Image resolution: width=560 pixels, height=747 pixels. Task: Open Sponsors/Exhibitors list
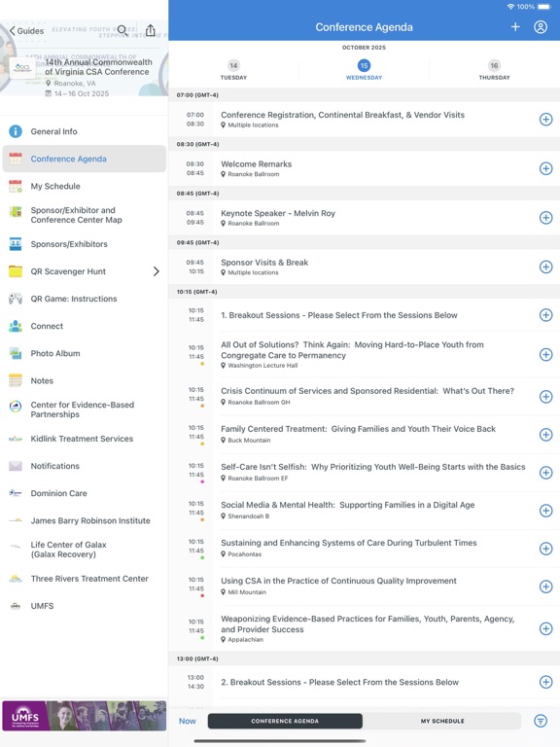(x=85, y=244)
